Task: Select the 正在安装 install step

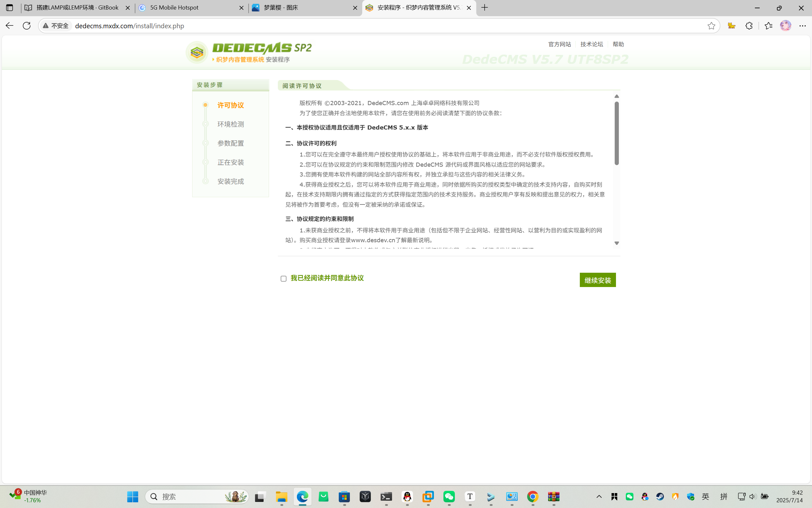Action: [x=231, y=162]
